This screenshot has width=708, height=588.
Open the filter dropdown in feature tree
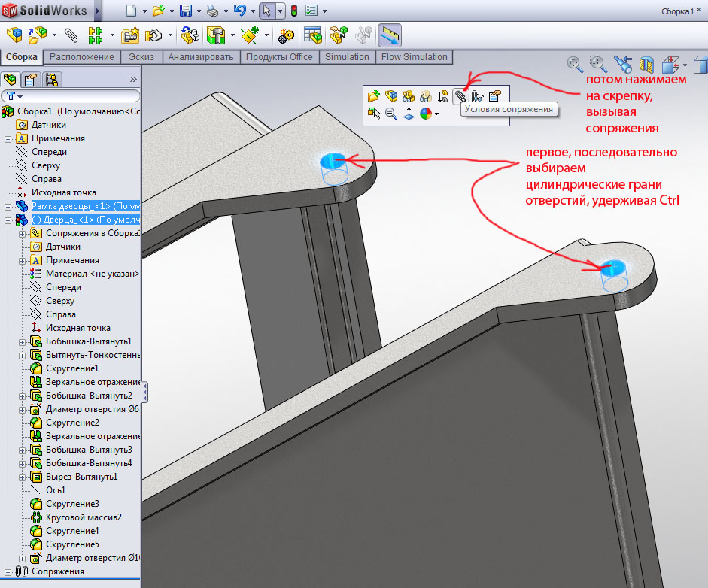tap(14, 96)
